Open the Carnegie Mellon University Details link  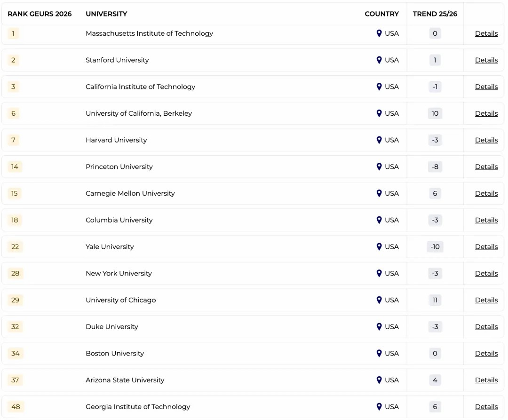coord(486,194)
